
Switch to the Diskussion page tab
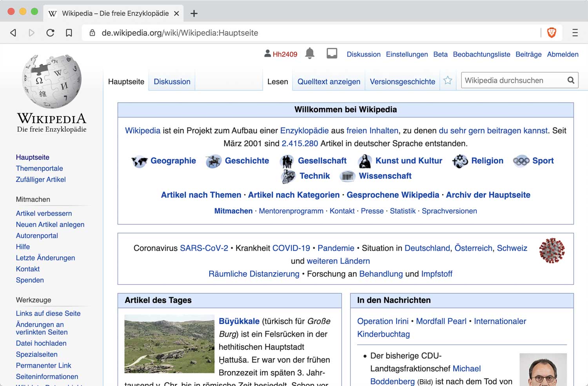(172, 82)
